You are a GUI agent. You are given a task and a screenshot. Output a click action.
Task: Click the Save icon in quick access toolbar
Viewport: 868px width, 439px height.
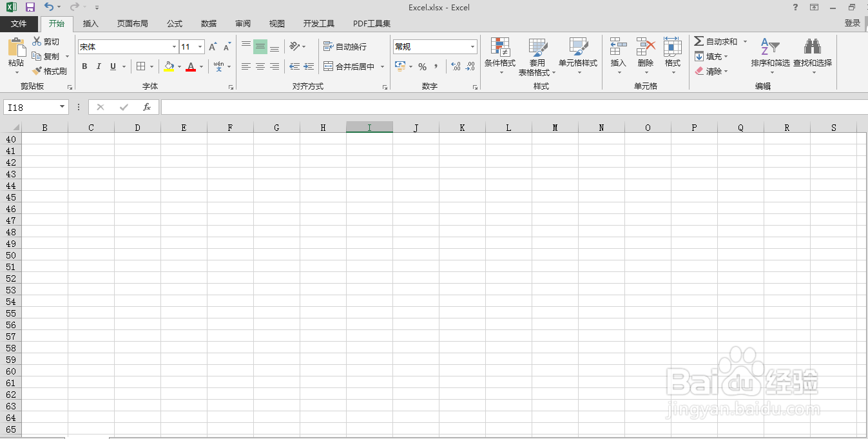click(x=30, y=7)
